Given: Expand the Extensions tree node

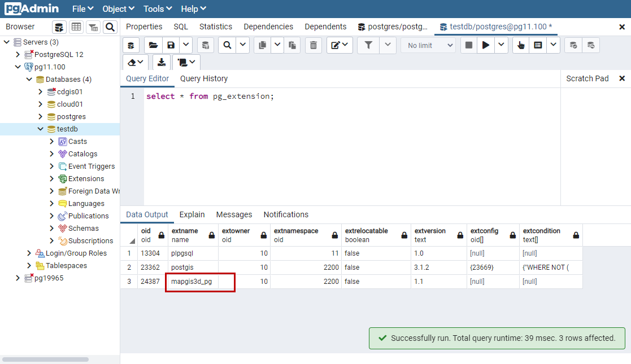Looking at the screenshot, I should tap(52, 179).
